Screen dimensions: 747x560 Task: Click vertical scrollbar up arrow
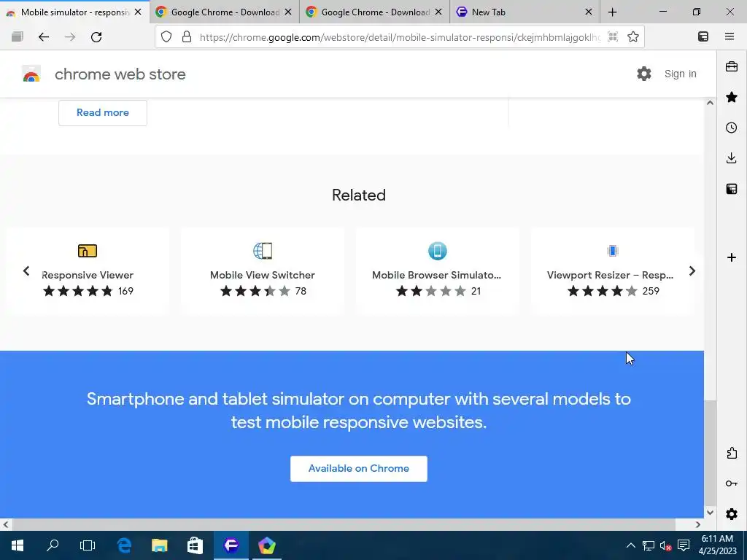point(710,103)
